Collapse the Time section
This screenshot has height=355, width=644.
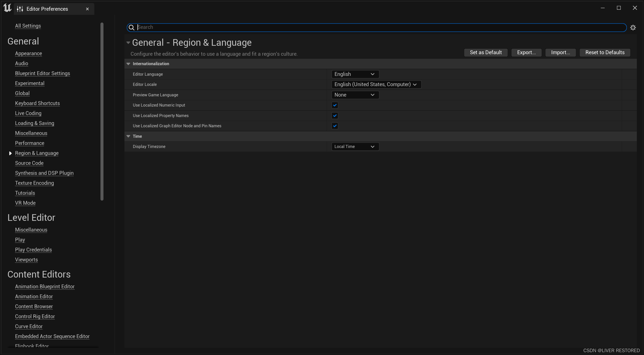coord(128,136)
